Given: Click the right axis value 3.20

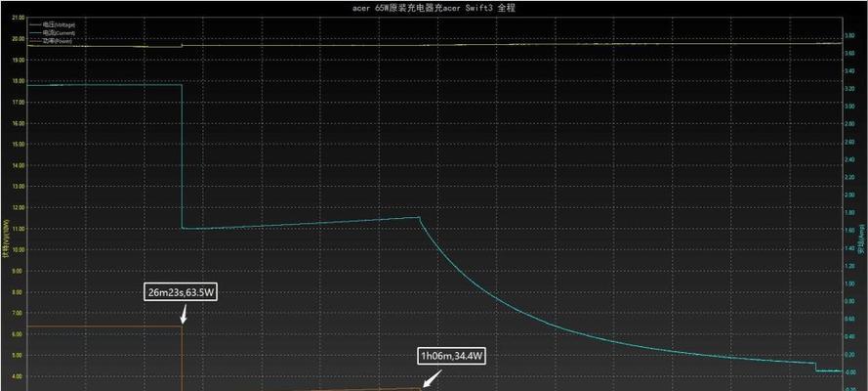Looking at the screenshot, I should coord(848,89).
